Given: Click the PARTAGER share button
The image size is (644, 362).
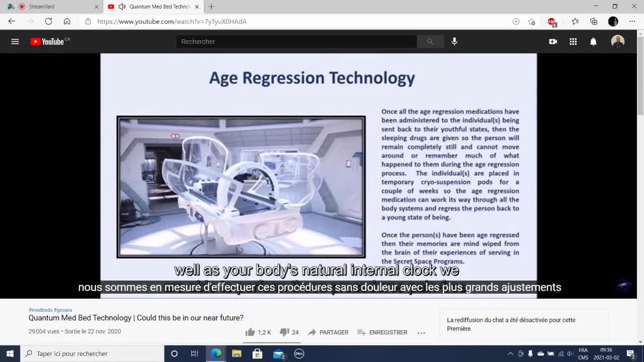Looking at the screenshot, I should (328, 332).
